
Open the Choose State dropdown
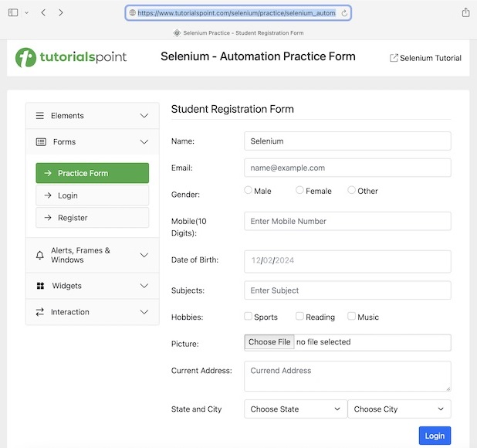click(295, 409)
